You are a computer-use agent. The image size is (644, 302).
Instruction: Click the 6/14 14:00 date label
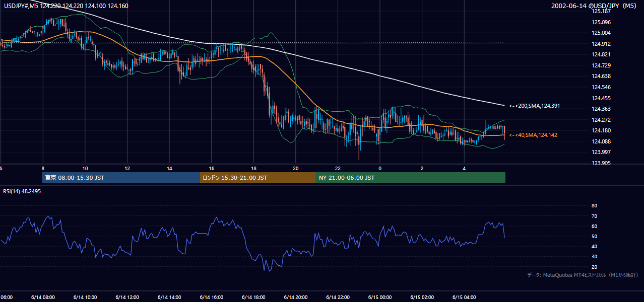click(x=169, y=297)
